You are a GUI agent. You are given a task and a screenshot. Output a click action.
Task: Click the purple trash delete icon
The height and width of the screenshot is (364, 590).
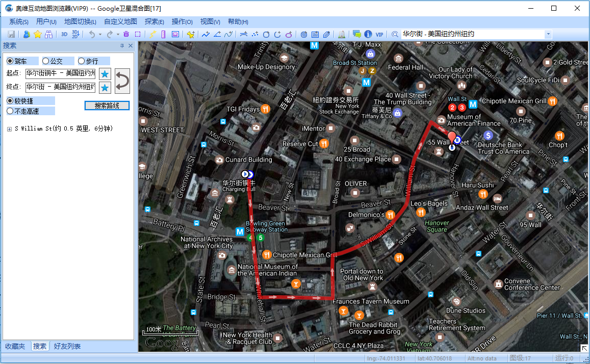(126, 34)
